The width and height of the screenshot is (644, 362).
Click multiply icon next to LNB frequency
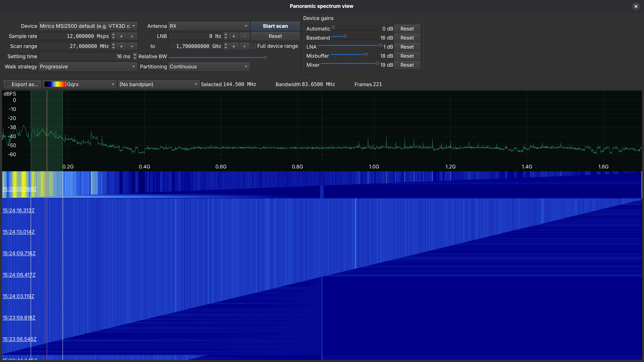(234, 36)
